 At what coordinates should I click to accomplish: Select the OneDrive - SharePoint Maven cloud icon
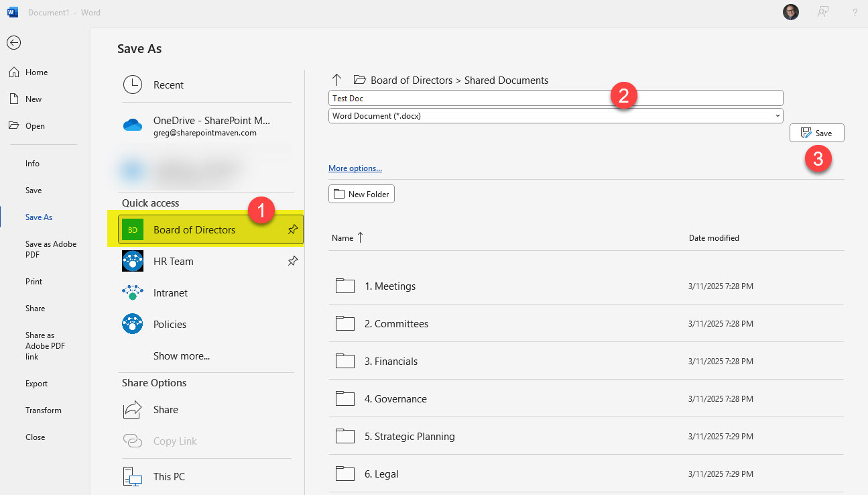(133, 125)
